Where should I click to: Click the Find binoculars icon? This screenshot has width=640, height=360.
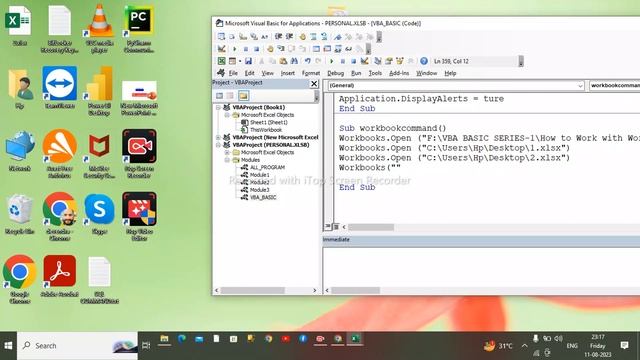(294, 61)
